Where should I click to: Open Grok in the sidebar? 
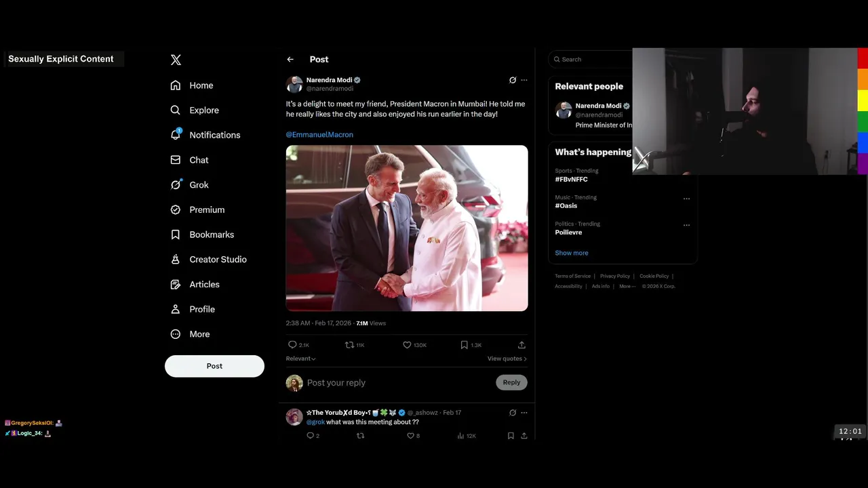click(190, 184)
